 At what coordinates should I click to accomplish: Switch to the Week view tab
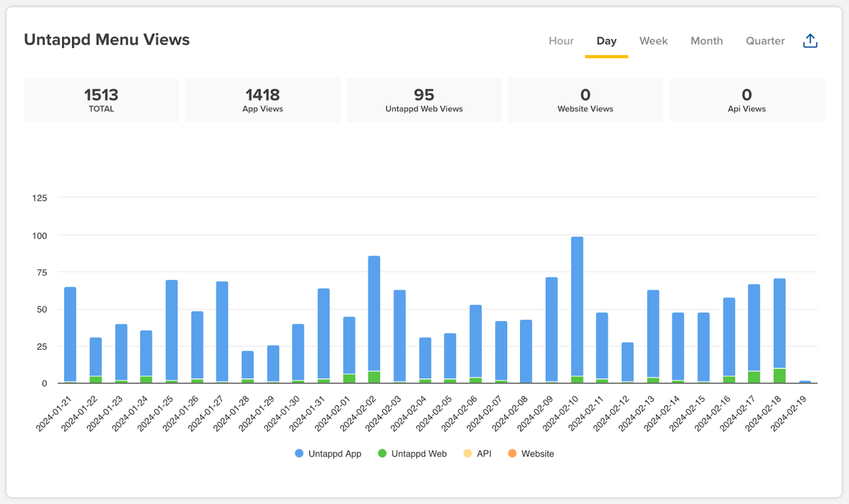click(x=653, y=41)
